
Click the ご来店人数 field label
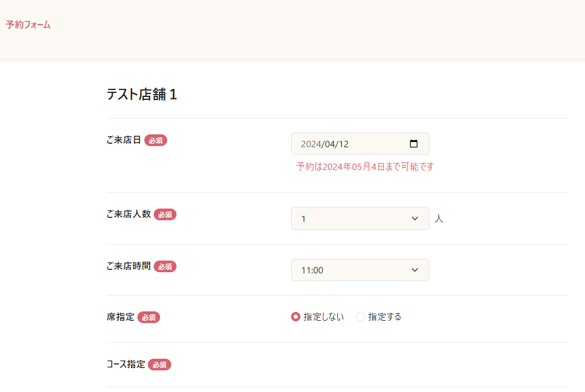tap(129, 214)
